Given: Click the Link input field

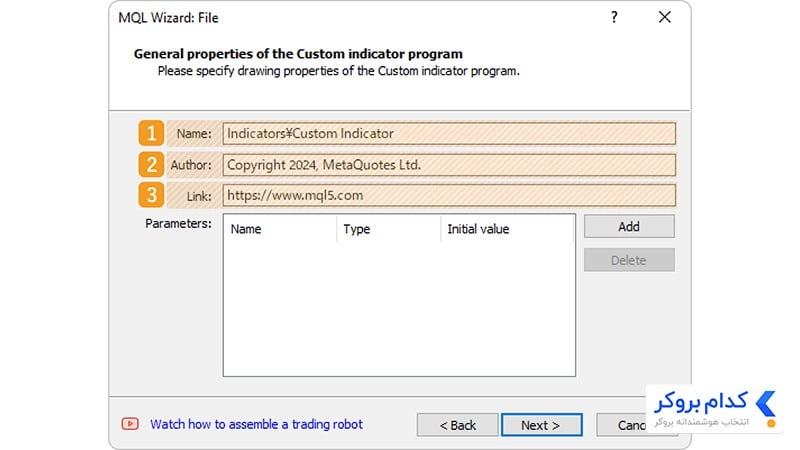Looking at the screenshot, I should click(x=449, y=195).
